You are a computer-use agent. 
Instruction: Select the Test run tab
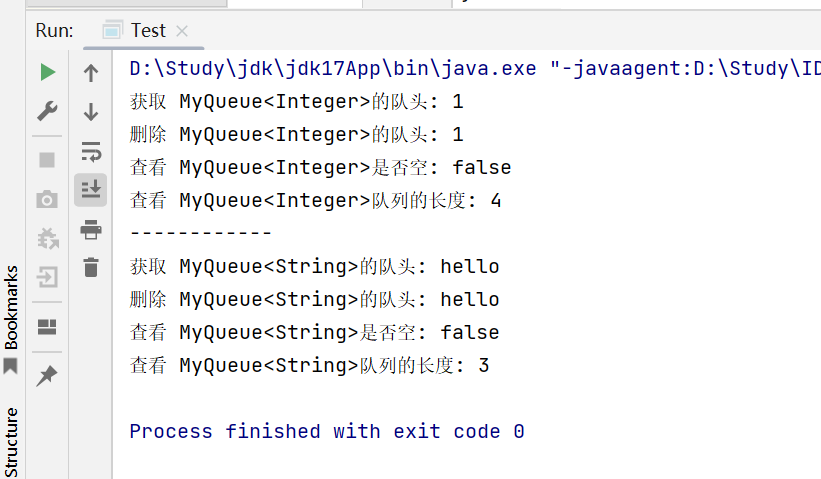[147, 30]
